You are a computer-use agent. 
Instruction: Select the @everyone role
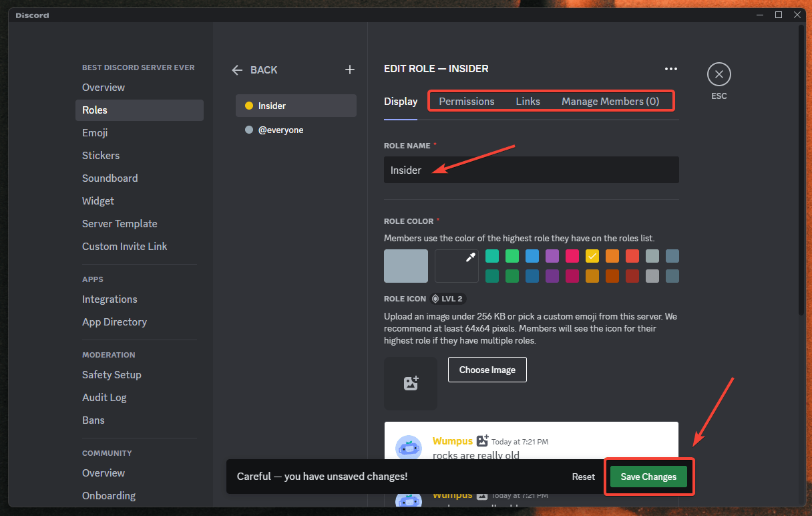click(296, 130)
